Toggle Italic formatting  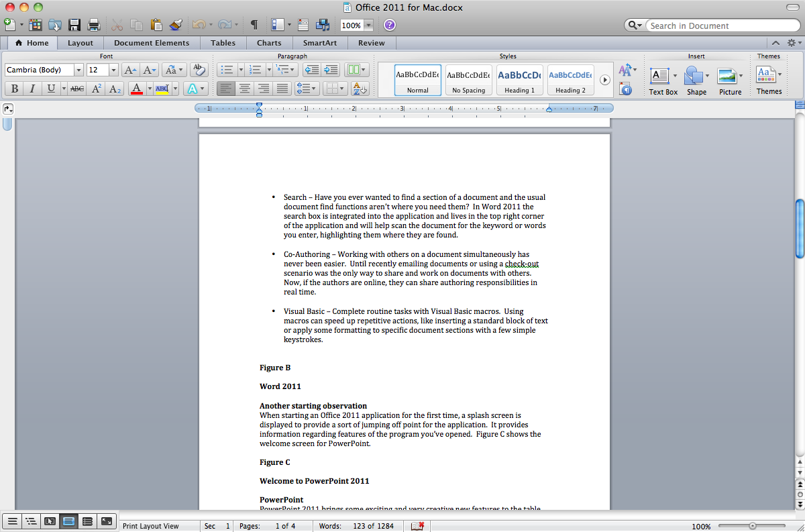(x=32, y=89)
